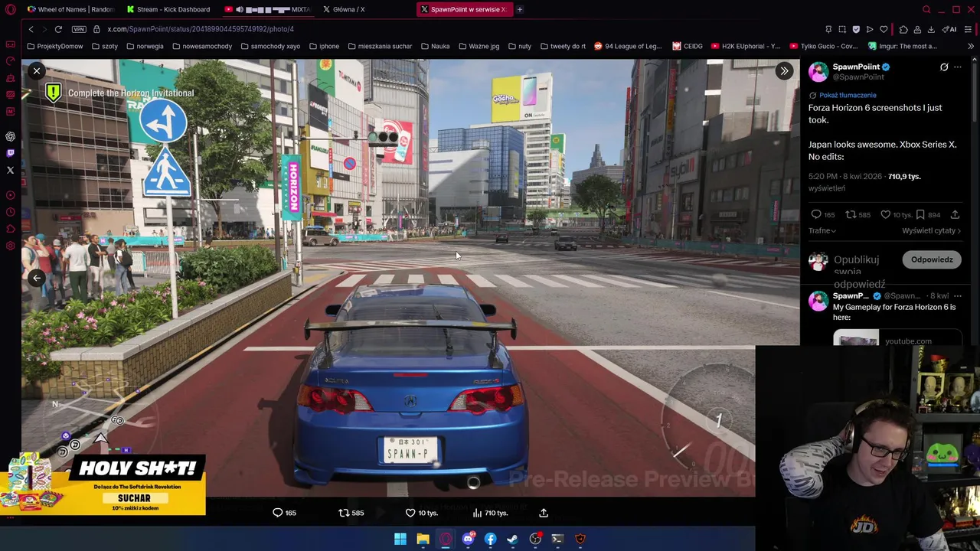Like using the heart below the photo
The width and height of the screenshot is (980, 551).
410,513
